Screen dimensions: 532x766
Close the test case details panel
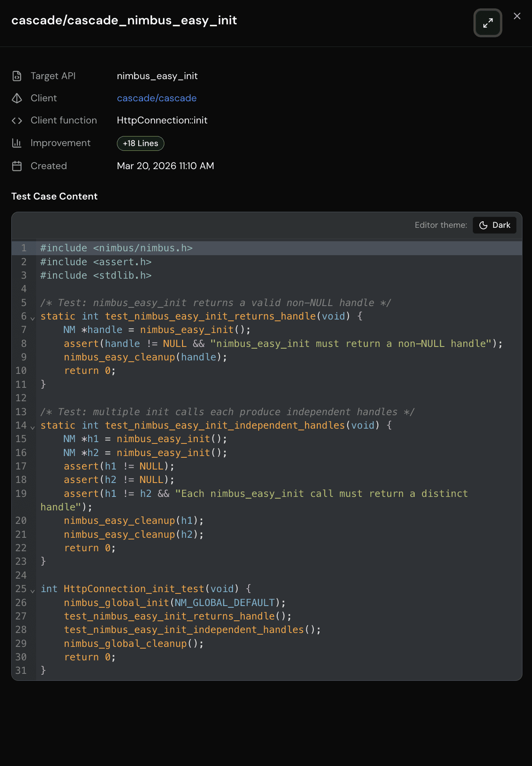[x=517, y=16]
